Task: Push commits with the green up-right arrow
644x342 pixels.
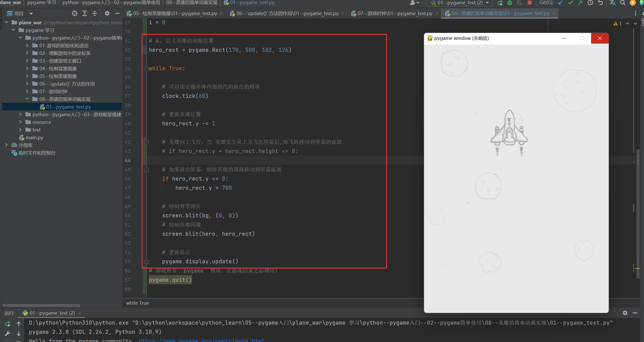Action: pos(580,3)
